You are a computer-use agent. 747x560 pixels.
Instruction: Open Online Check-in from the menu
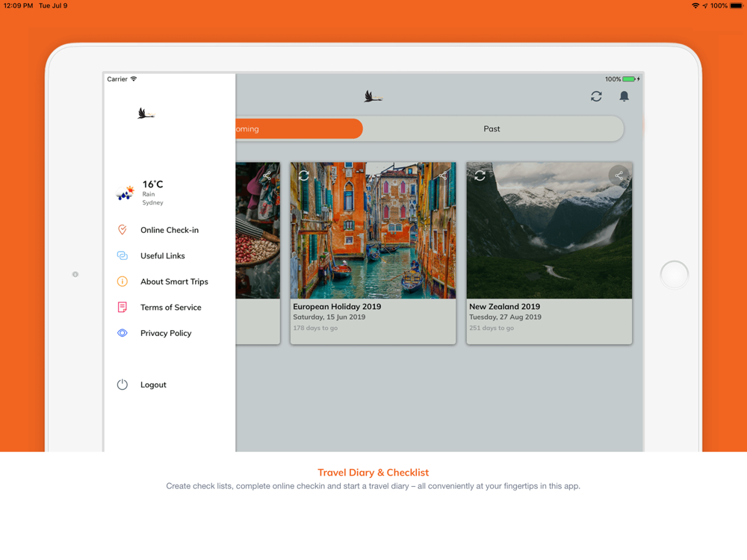pyautogui.click(x=169, y=230)
